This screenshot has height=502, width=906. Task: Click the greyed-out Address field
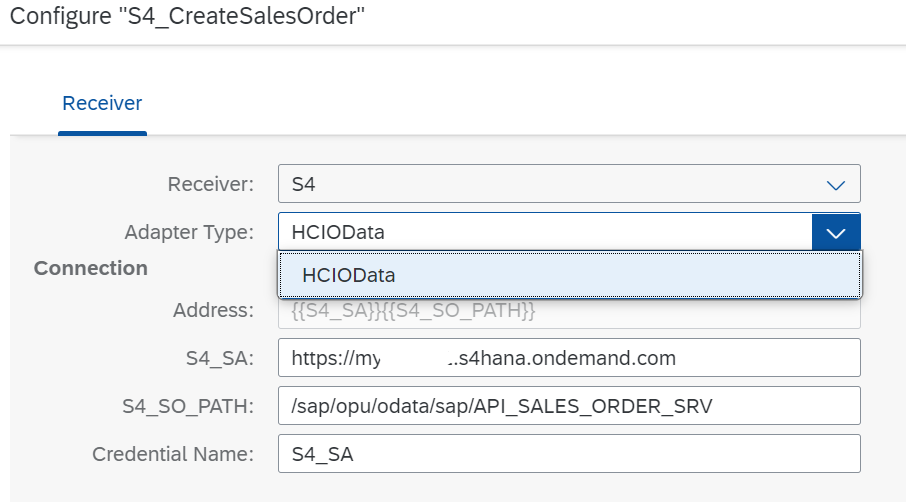point(569,313)
